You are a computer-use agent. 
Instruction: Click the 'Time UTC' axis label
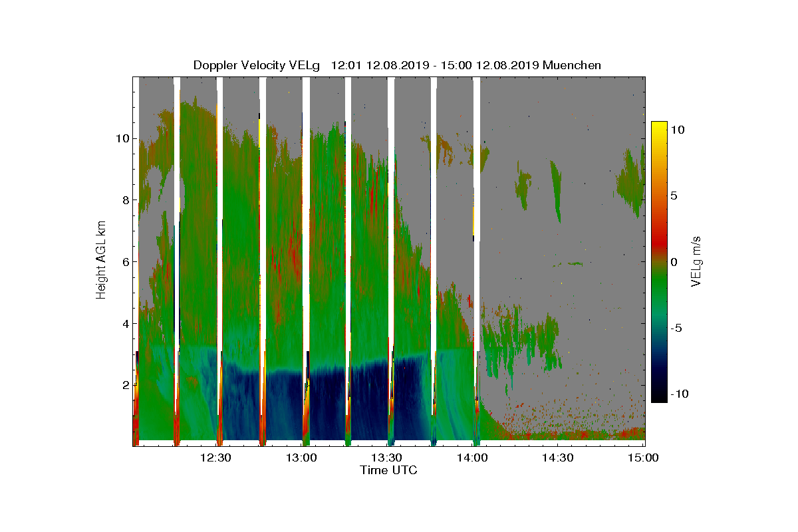tap(388, 471)
